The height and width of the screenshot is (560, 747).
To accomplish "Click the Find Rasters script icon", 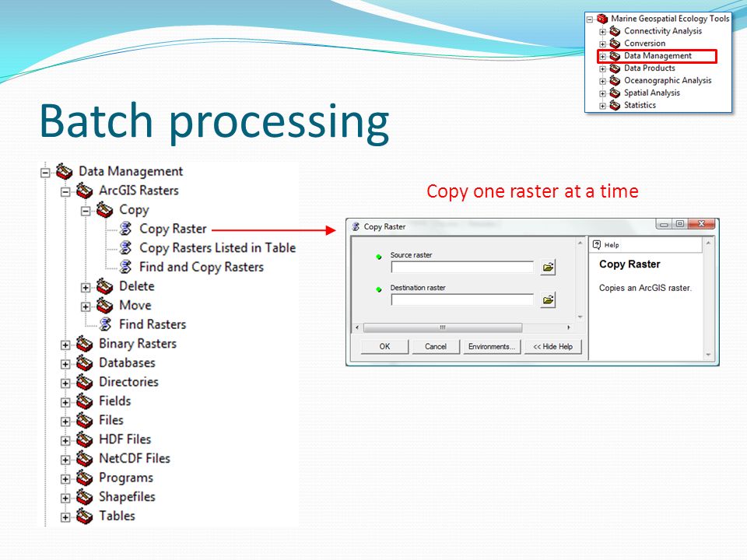I will click(105, 325).
